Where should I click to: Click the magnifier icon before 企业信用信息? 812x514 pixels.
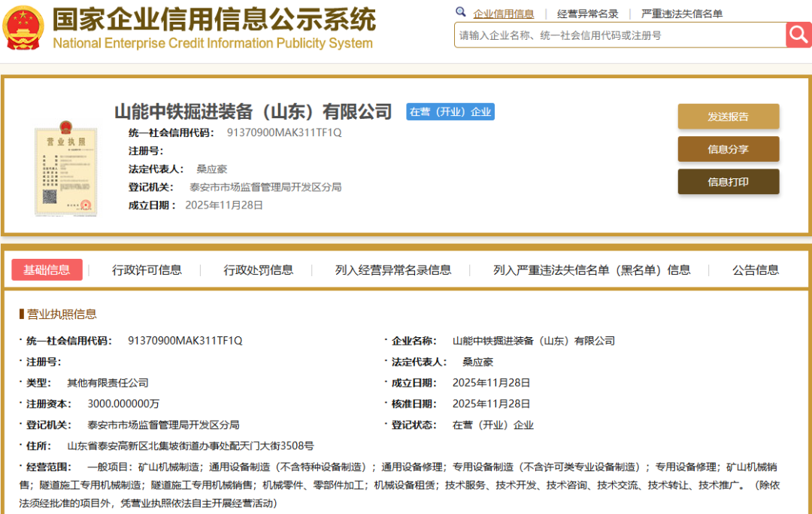click(461, 14)
